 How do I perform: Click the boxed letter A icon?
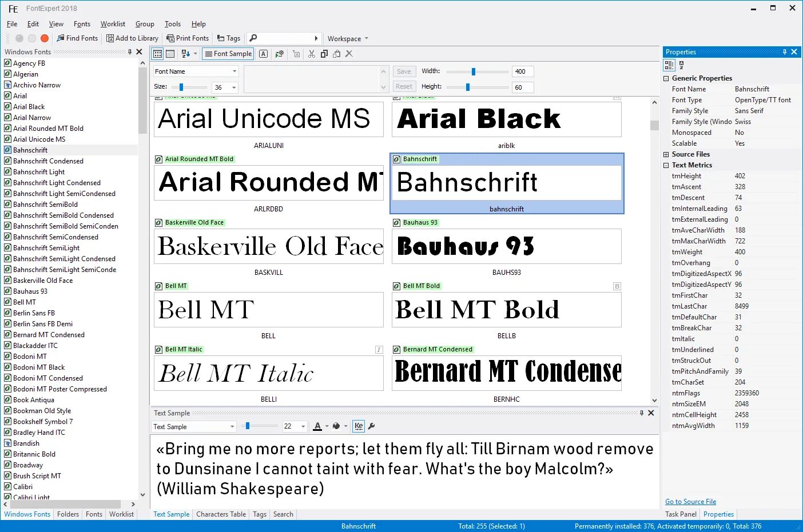click(263, 54)
